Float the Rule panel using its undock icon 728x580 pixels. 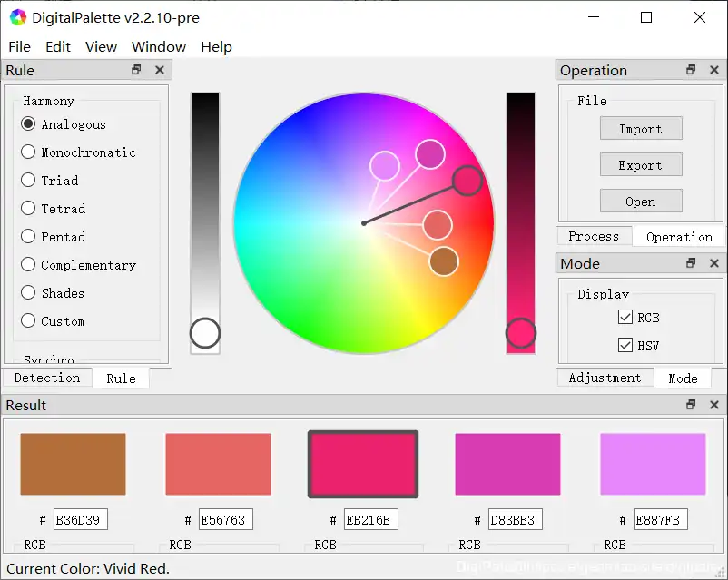pos(137,70)
